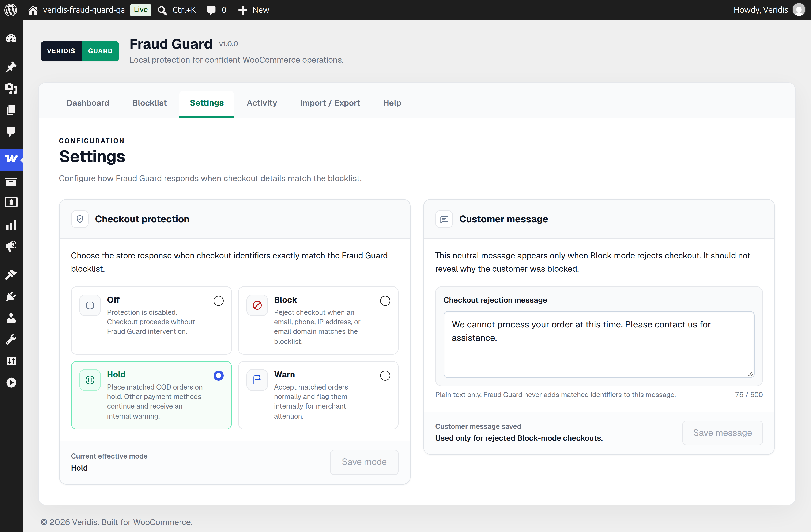Click the Save message button

pyautogui.click(x=723, y=433)
